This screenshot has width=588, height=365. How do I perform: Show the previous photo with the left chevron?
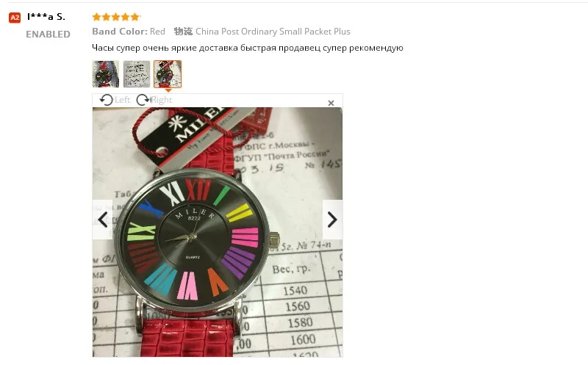point(103,220)
